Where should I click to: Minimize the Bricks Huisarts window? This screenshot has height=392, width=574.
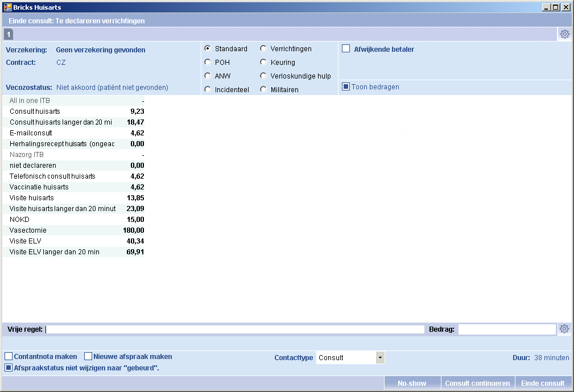547,7
